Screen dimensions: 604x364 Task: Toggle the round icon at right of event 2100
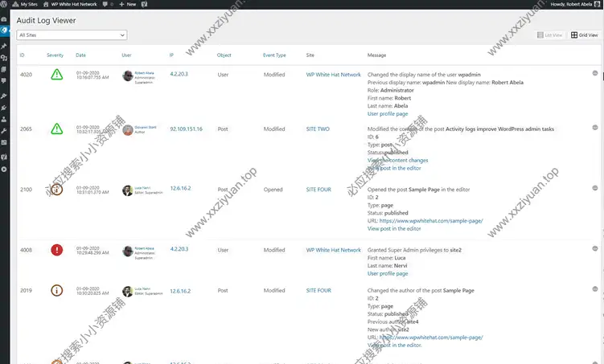click(595, 188)
